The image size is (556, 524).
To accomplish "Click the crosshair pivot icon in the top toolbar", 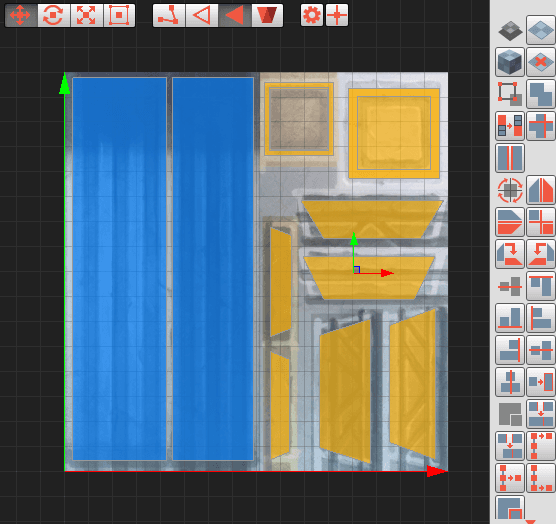I will point(337,15).
